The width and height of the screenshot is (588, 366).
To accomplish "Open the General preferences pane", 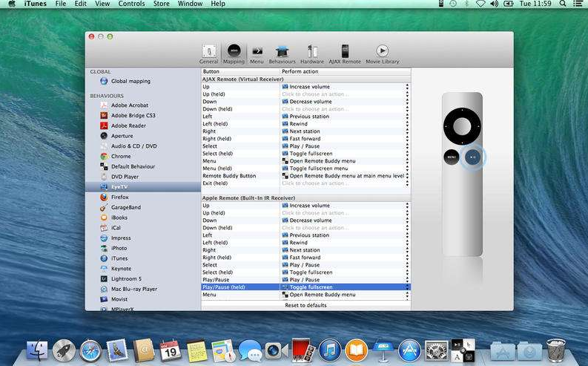I will point(209,53).
